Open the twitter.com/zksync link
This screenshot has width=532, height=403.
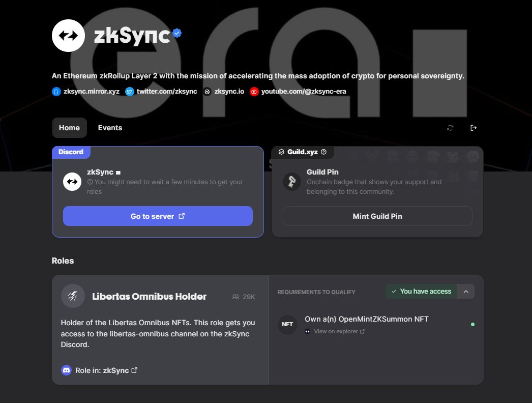[167, 91]
